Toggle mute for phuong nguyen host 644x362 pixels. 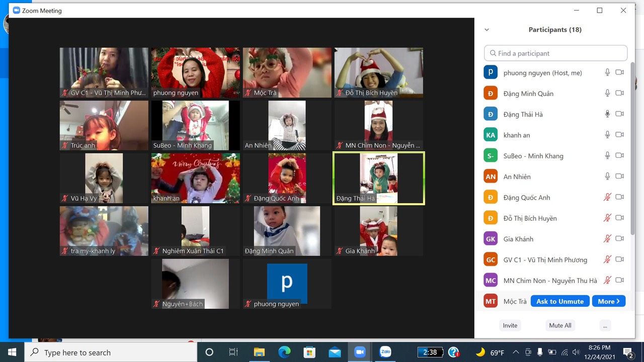coord(607,72)
